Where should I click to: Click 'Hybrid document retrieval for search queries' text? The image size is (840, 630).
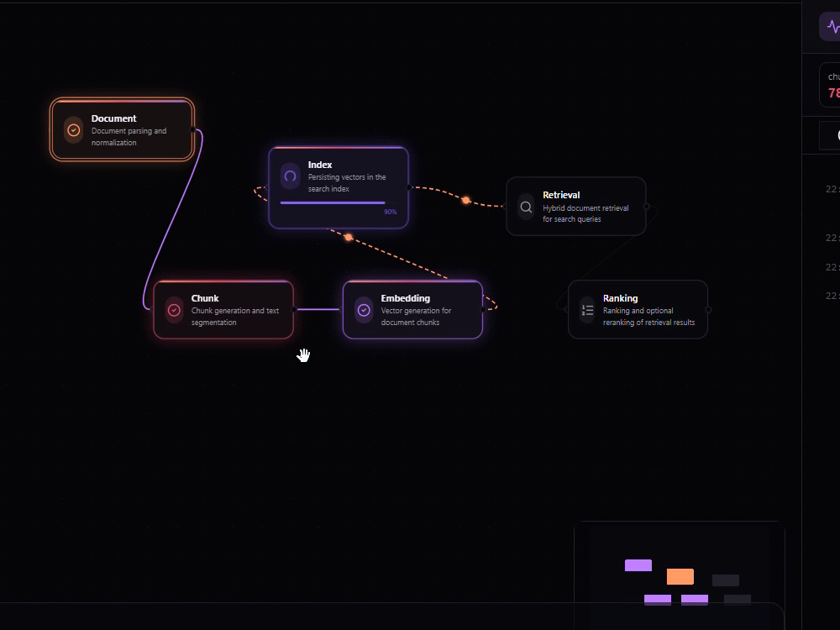tap(585, 213)
